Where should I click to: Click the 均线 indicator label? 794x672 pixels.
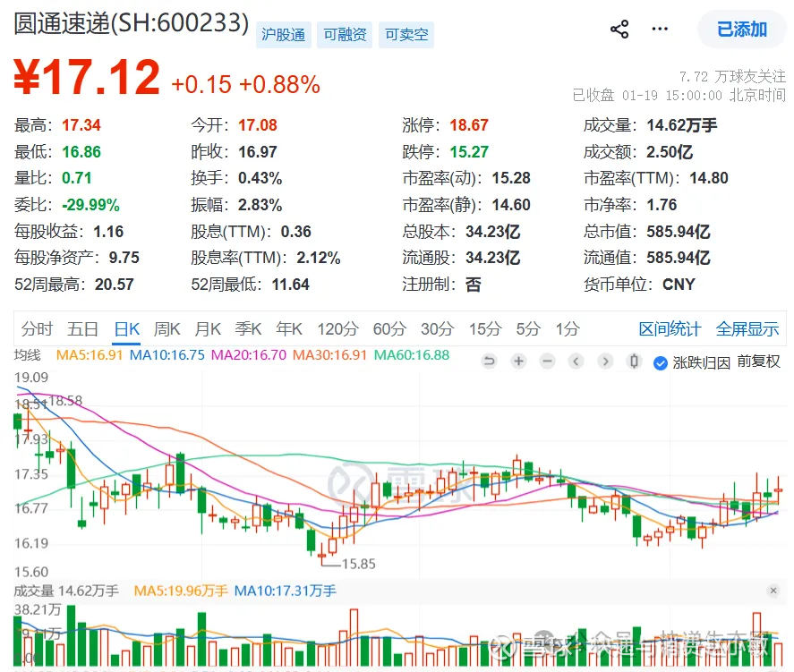tap(28, 354)
